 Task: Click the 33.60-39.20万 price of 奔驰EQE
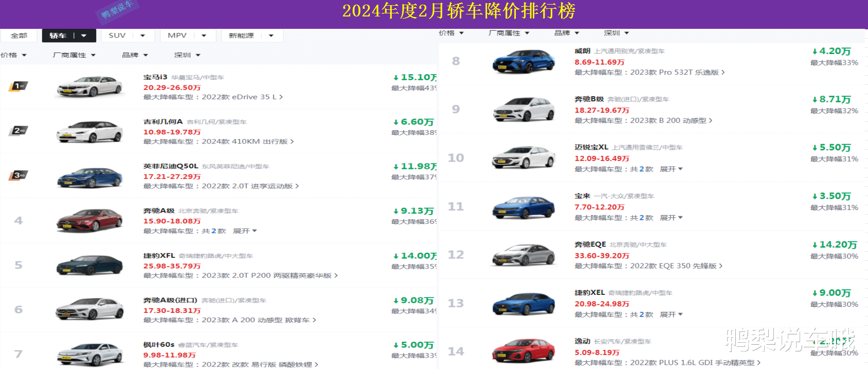click(x=602, y=256)
